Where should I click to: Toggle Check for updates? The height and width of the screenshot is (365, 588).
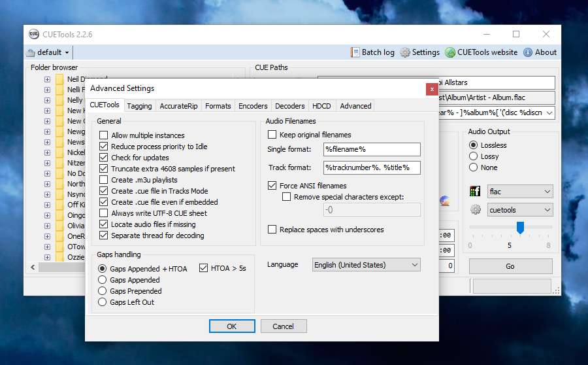(x=103, y=158)
